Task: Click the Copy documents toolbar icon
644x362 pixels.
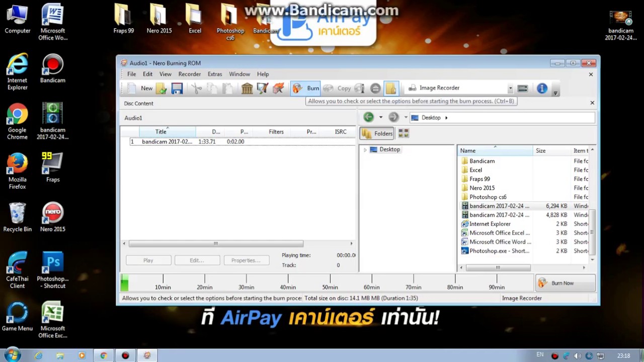Action: pyautogui.click(x=212, y=88)
